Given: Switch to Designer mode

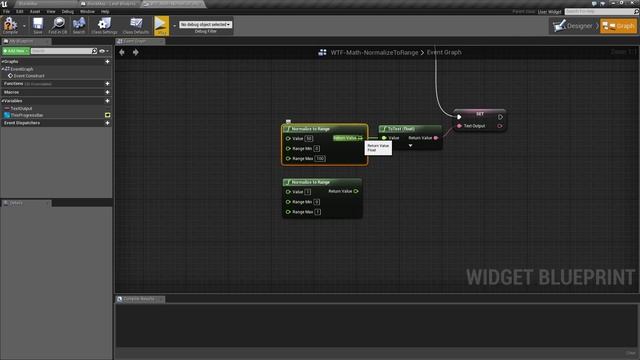Looking at the screenshot, I should 574,26.
